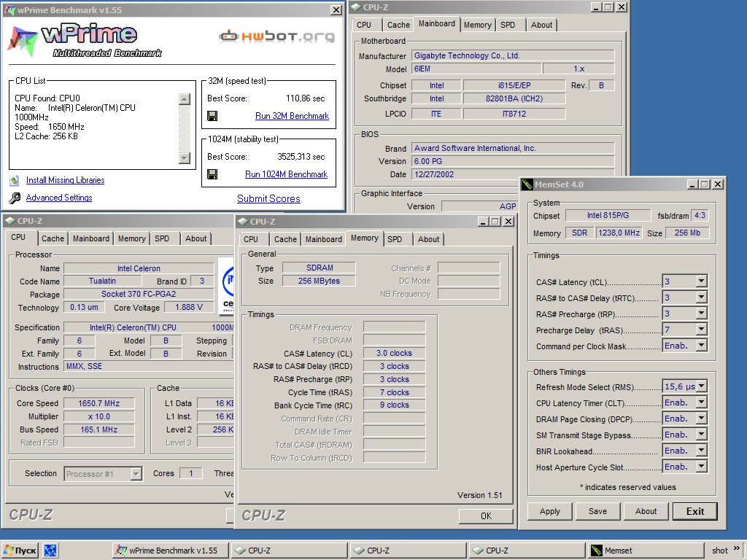Click the Apply button in MemSet
Viewport: 747px width, 560px height.
tap(550, 511)
